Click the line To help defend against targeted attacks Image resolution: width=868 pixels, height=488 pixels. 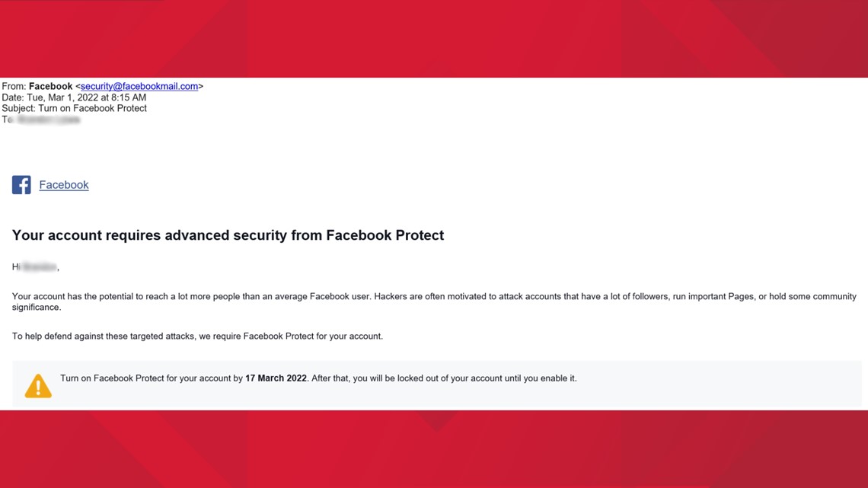point(198,336)
